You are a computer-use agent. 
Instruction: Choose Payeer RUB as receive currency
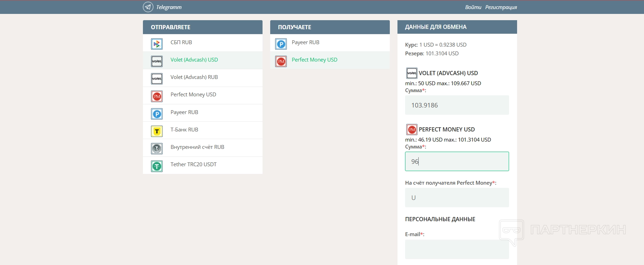(305, 42)
